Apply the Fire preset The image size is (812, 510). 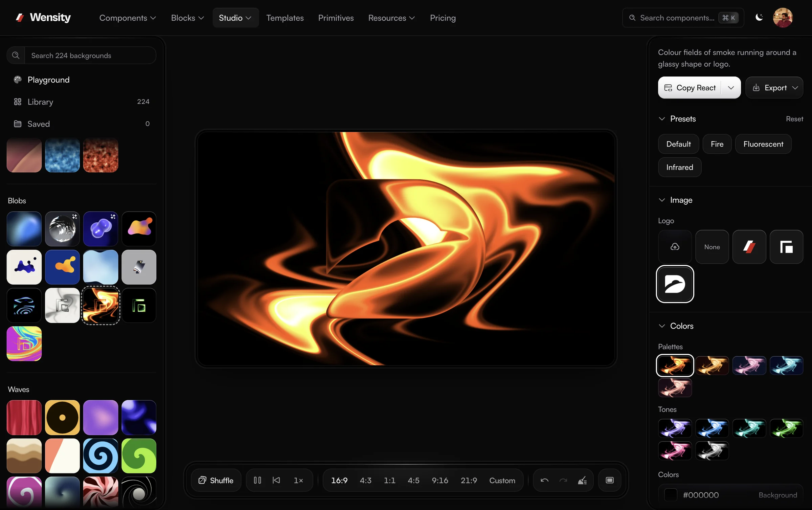point(717,144)
